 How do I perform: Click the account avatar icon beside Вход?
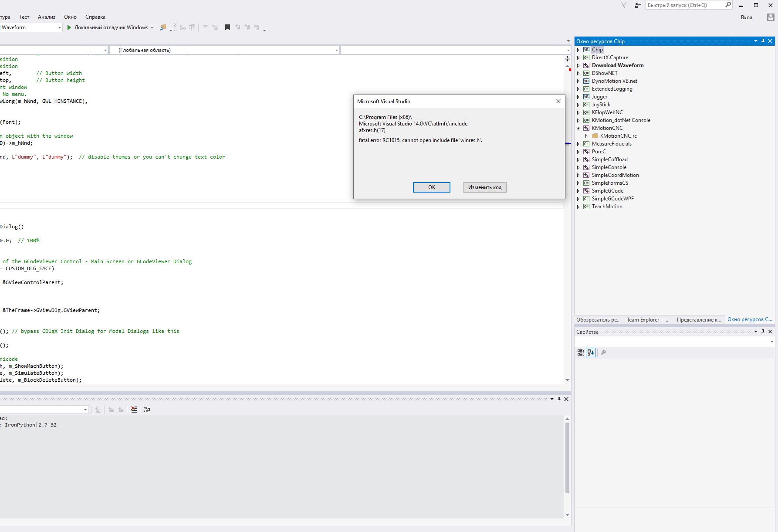point(771,17)
